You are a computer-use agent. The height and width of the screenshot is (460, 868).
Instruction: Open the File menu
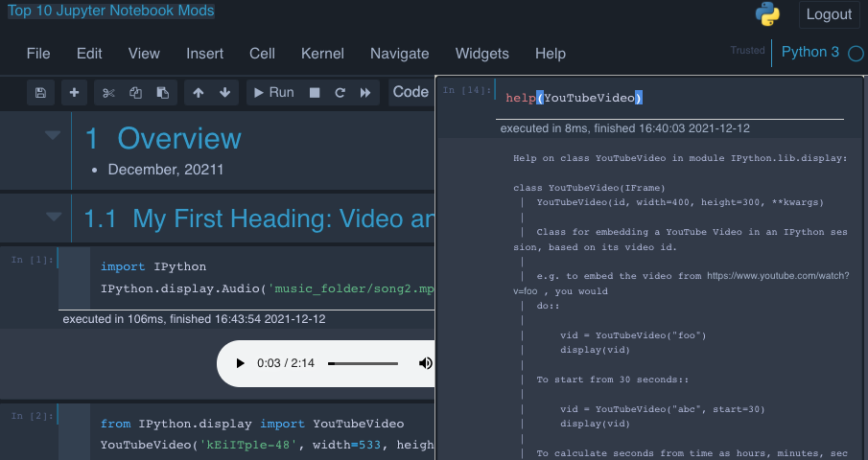pos(38,54)
